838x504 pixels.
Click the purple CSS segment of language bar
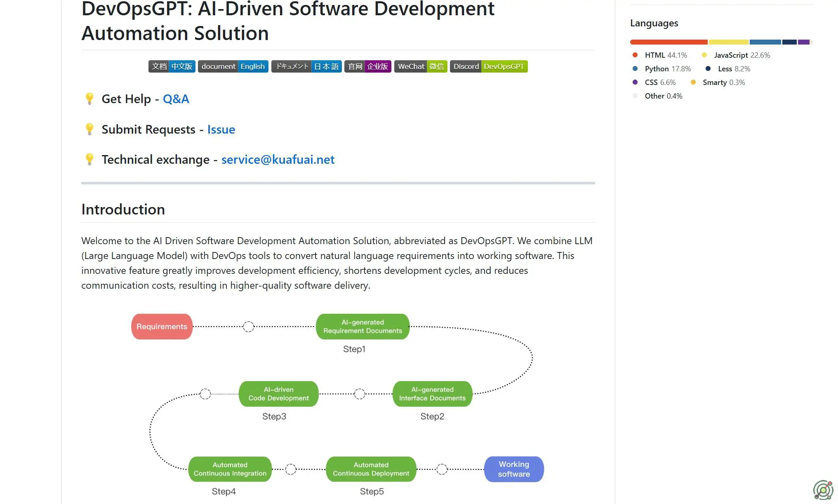(x=804, y=42)
